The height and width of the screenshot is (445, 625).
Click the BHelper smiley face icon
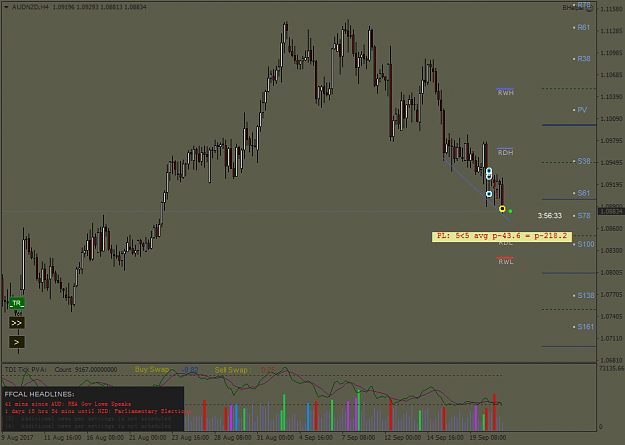[590, 8]
